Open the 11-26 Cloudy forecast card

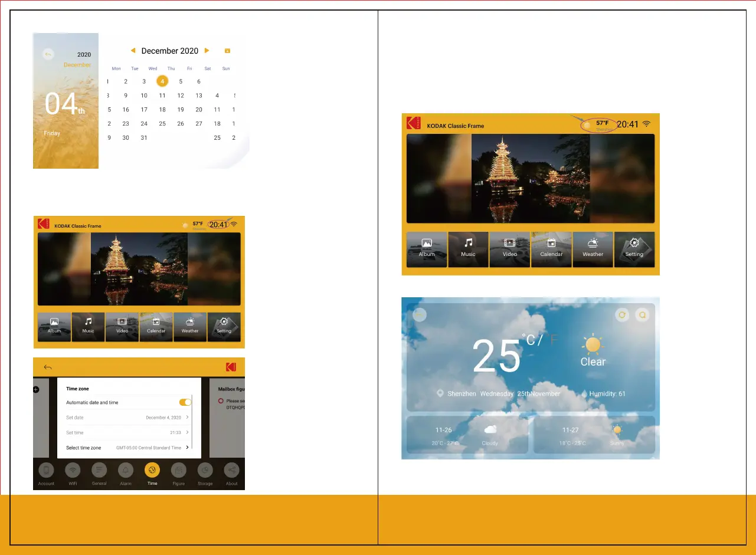[467, 435]
